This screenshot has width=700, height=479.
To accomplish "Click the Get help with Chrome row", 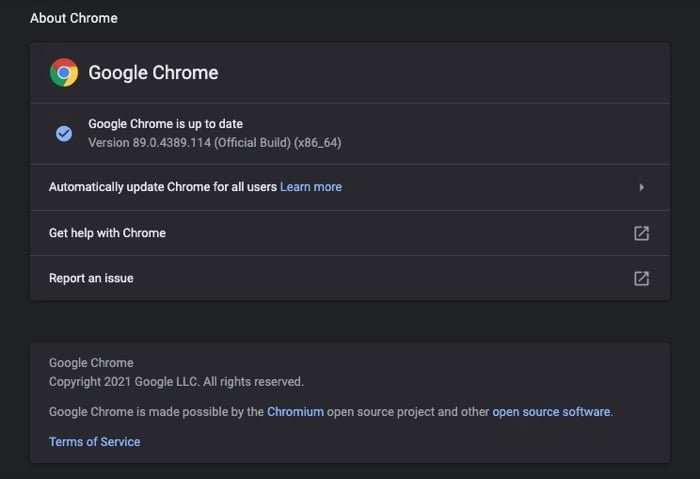I will pyautogui.click(x=350, y=233).
